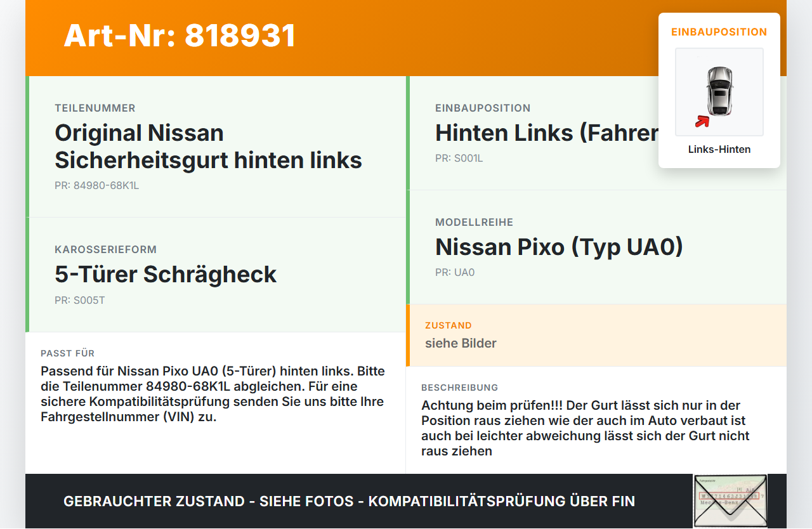Click the vehicle registration envelope thumbnail
812x529 pixels.
coord(730,501)
